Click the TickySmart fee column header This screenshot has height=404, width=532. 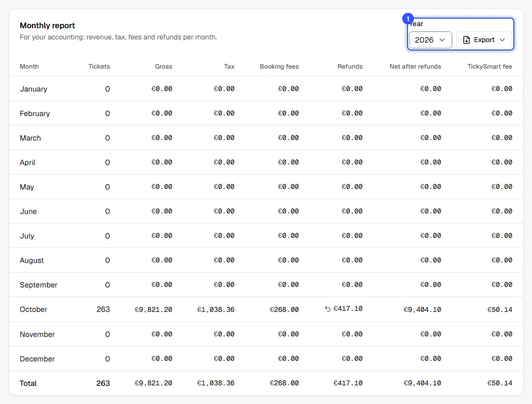(x=489, y=67)
